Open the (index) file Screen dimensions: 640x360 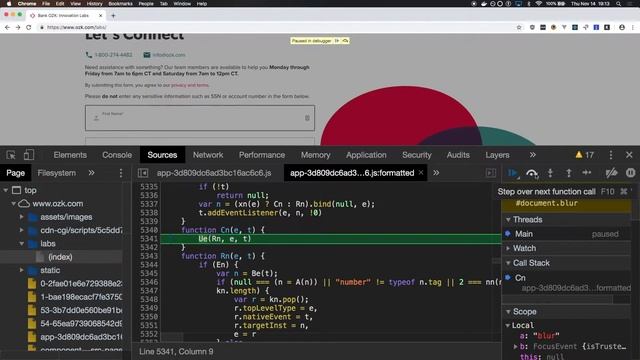tap(60, 257)
